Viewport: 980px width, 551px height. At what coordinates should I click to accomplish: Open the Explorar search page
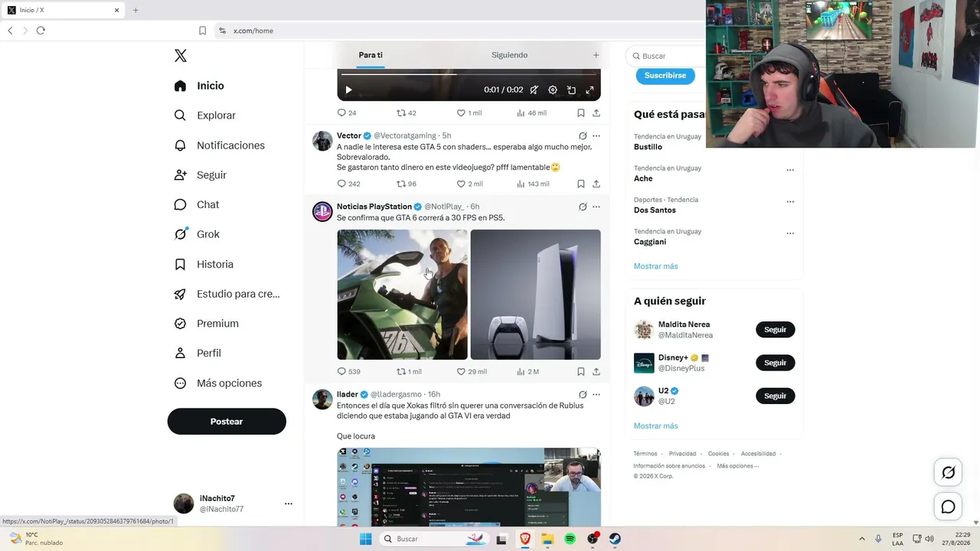click(205, 116)
